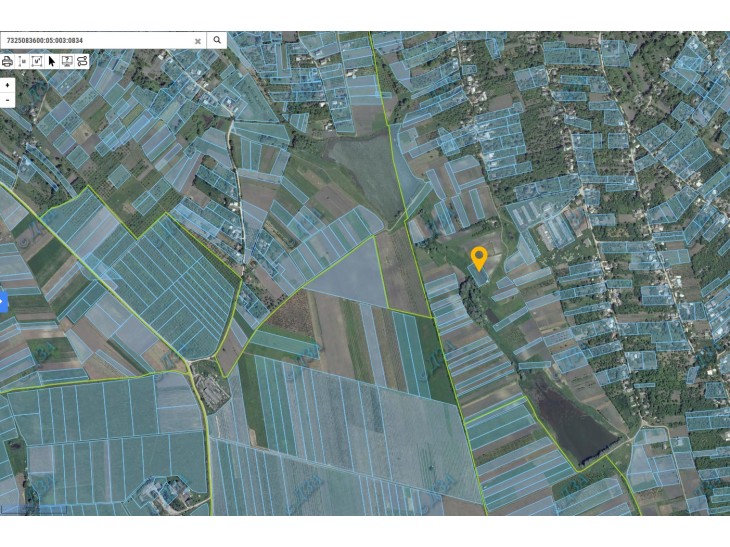Click the orange location pin marker
The image size is (730, 547).
(479, 259)
